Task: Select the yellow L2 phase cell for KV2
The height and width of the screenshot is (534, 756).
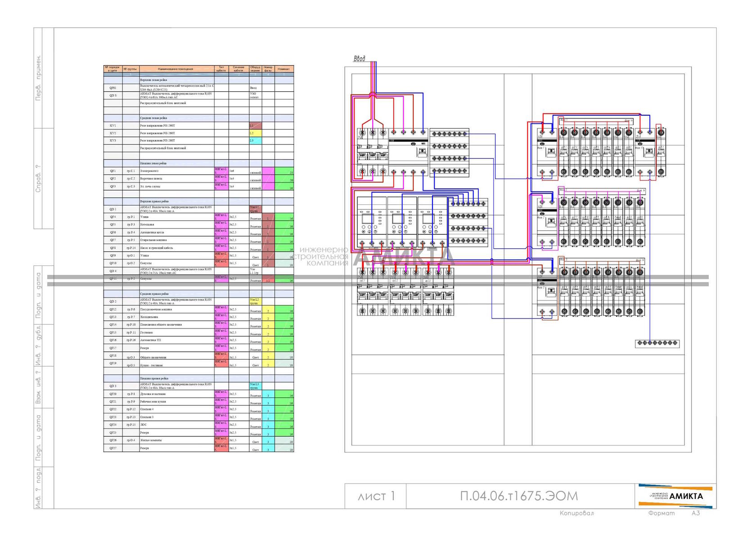Action: pos(255,133)
